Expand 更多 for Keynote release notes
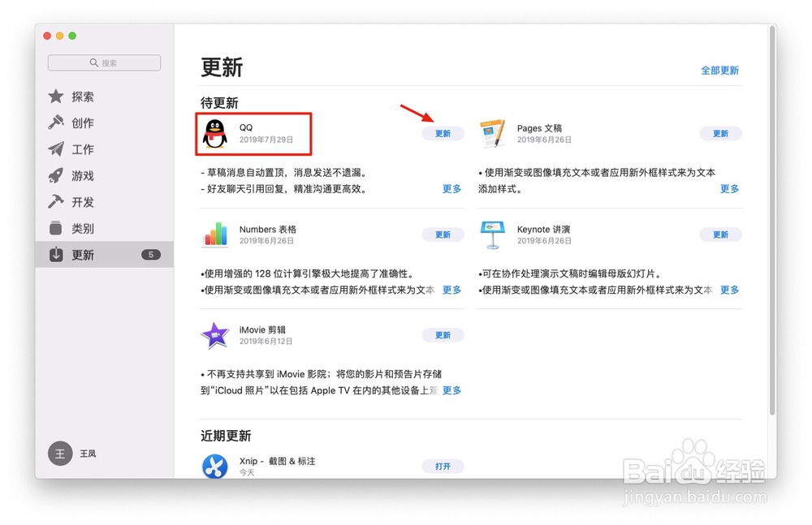 tap(729, 290)
